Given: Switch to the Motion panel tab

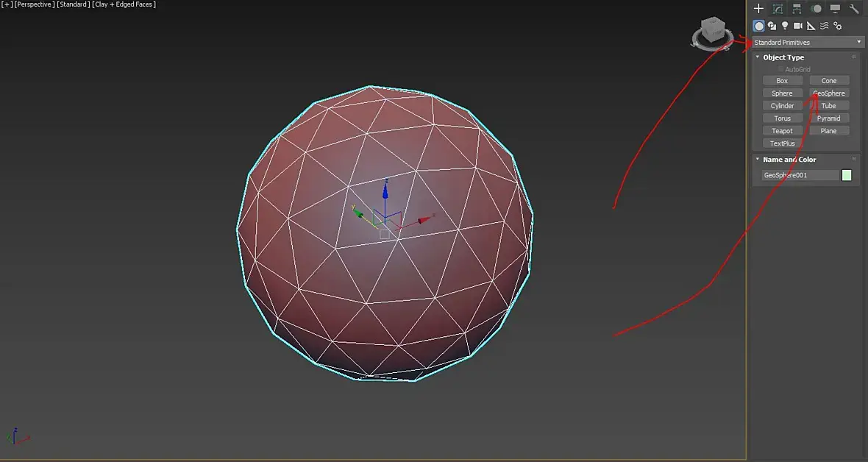Looking at the screenshot, I should point(816,8).
